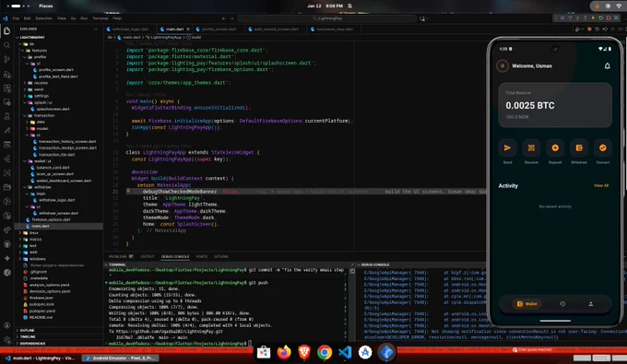Open the Search view in activity bar
Image resolution: width=627 pixels, height=364 pixels.
click(x=6, y=45)
